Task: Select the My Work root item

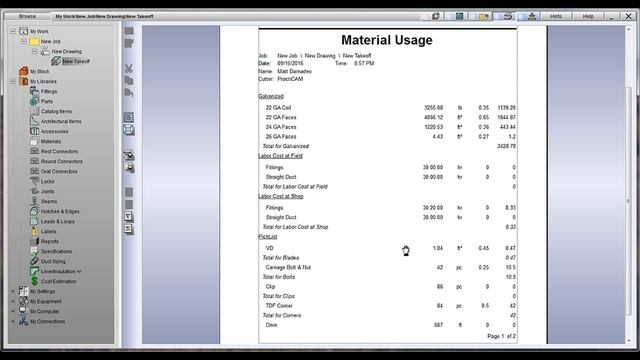Action: pyautogui.click(x=39, y=31)
